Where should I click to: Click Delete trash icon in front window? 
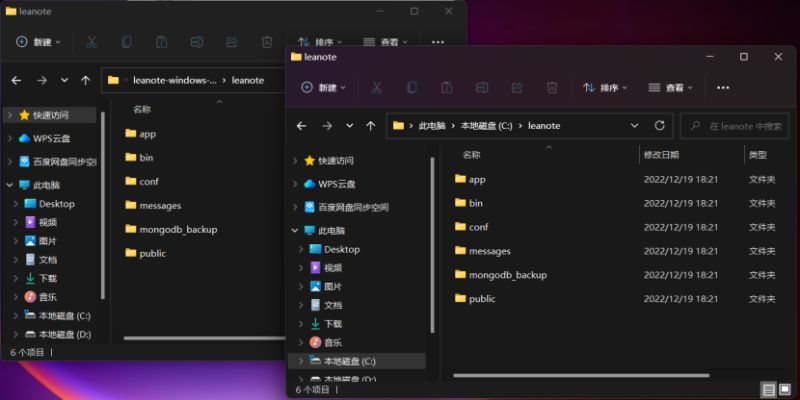(552, 88)
